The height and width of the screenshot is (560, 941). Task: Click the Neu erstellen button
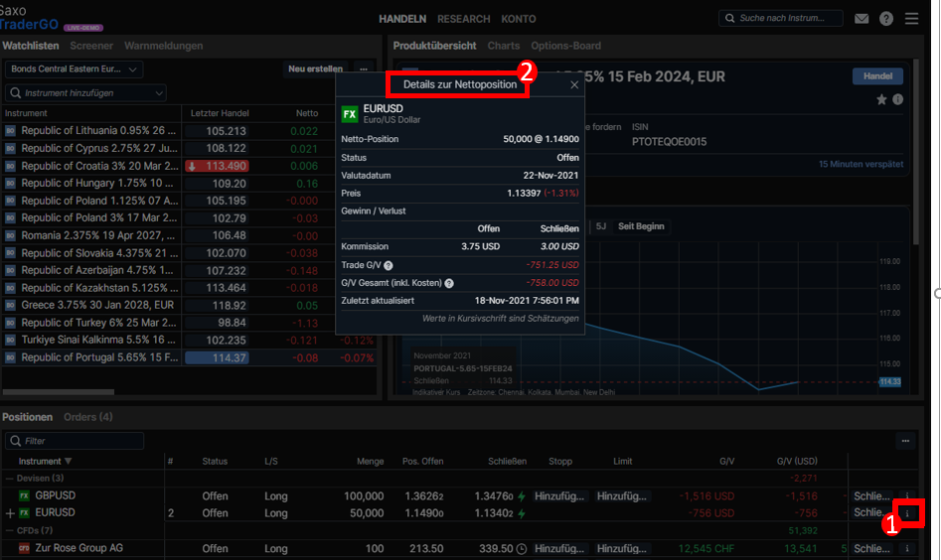[x=316, y=69]
